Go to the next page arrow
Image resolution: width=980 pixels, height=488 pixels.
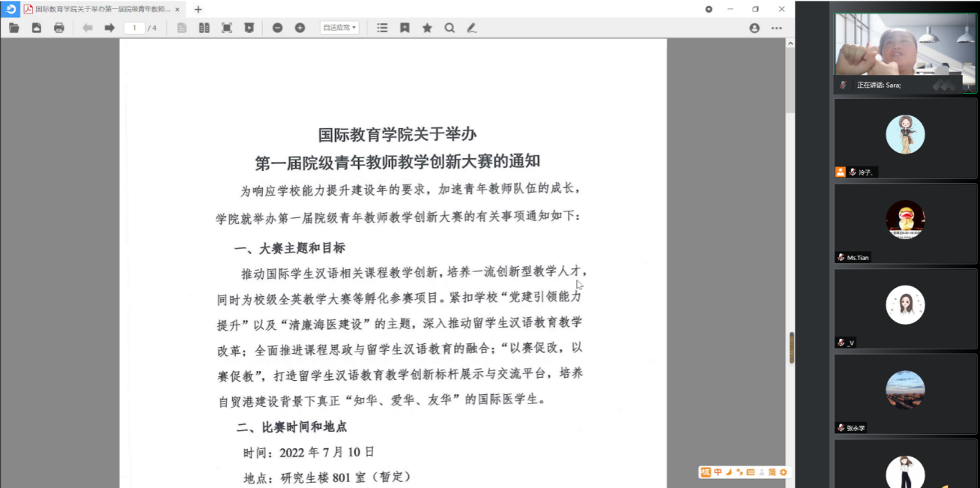pyautogui.click(x=109, y=28)
